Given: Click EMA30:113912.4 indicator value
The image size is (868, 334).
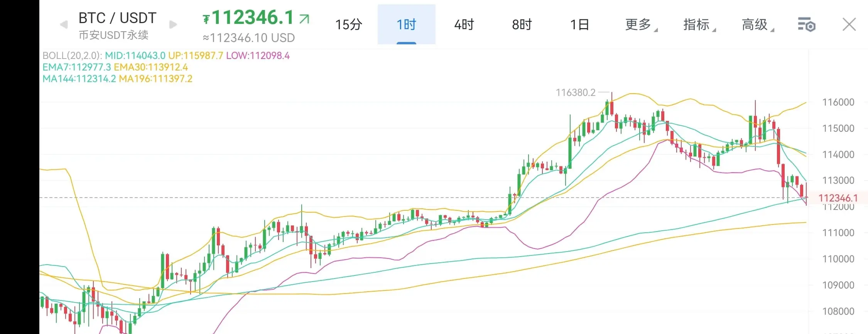Looking at the screenshot, I should [x=151, y=67].
